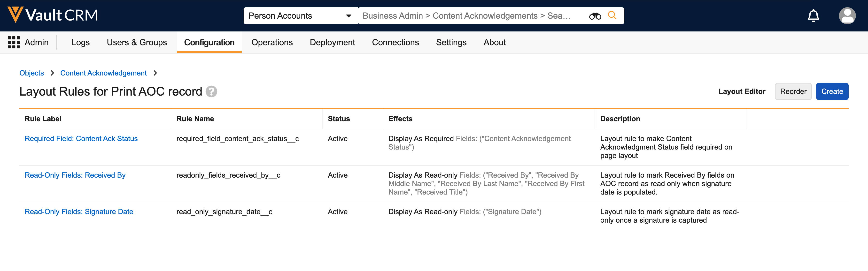Open the Layout Editor link
The image size is (868, 271).
click(x=742, y=91)
